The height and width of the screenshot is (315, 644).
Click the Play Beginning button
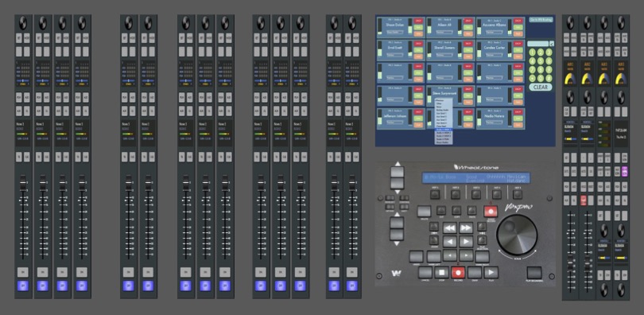(534, 273)
